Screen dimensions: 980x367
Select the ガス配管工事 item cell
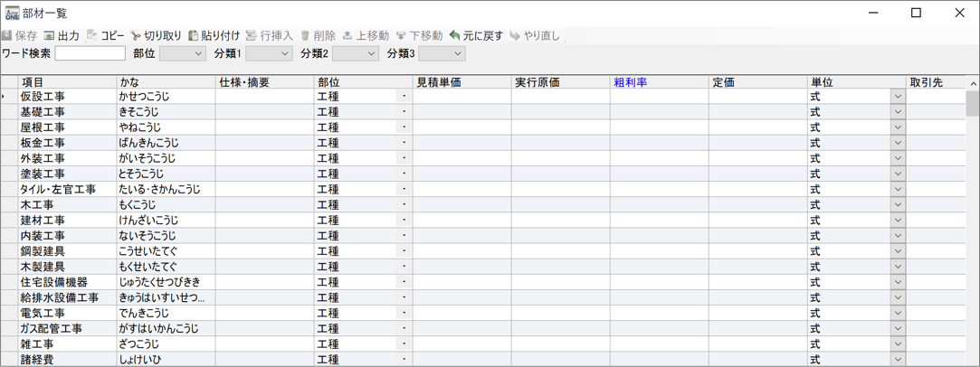(x=67, y=328)
